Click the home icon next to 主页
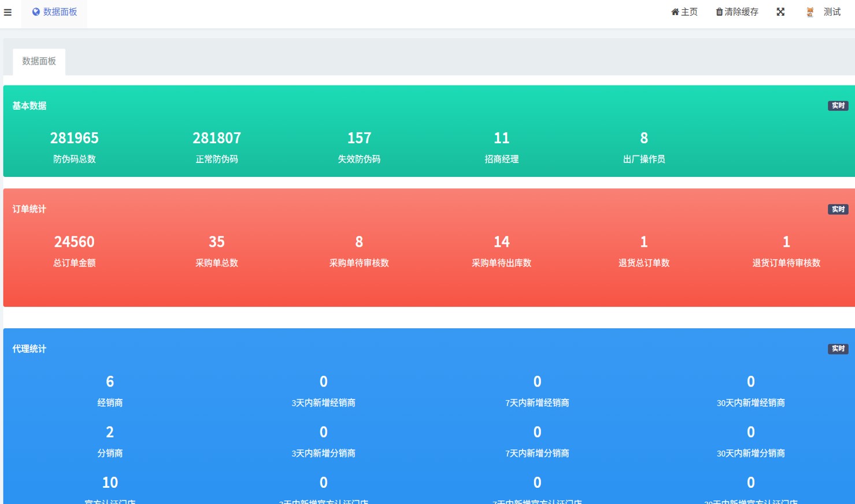This screenshot has width=855, height=504. [x=675, y=12]
